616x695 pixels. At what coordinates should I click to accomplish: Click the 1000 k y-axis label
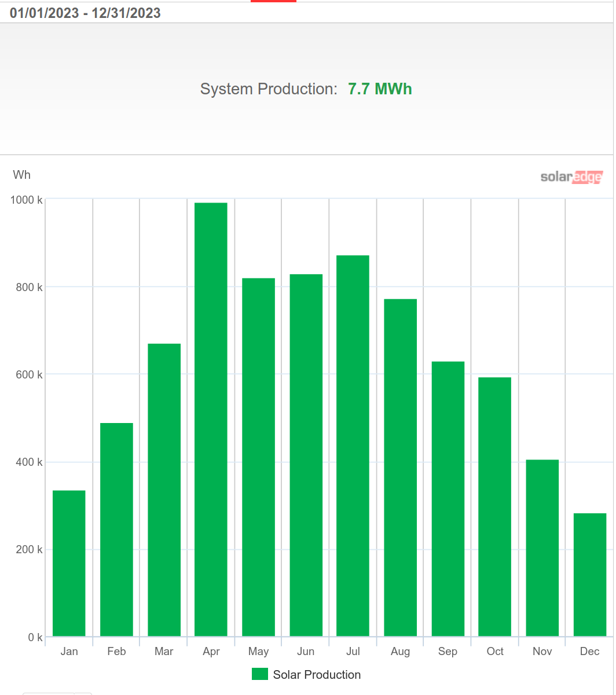[x=27, y=200]
